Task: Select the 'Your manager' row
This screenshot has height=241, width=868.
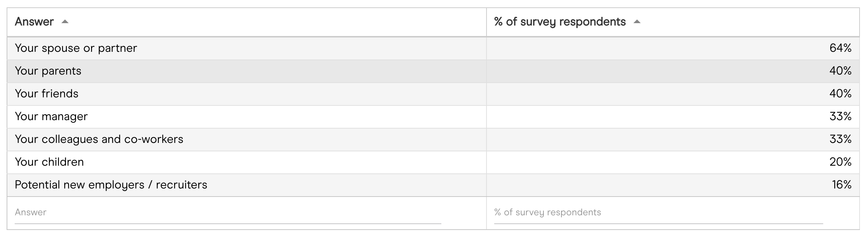Action: pyautogui.click(x=51, y=116)
